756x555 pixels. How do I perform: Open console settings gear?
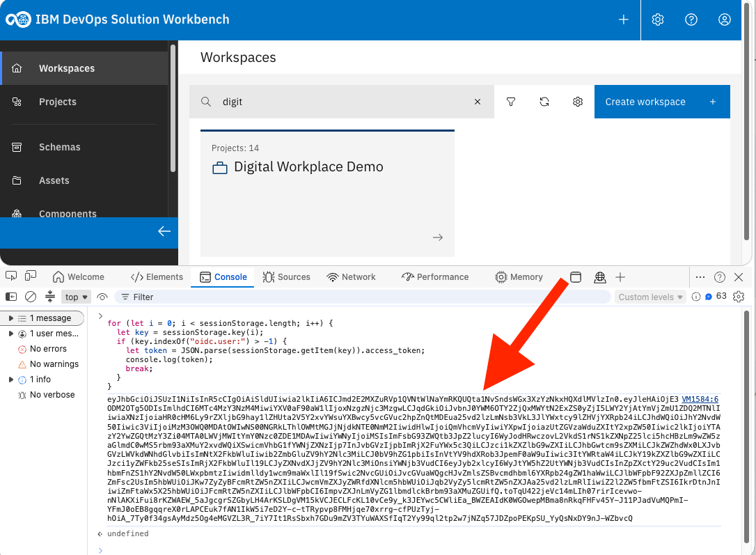coord(739,297)
